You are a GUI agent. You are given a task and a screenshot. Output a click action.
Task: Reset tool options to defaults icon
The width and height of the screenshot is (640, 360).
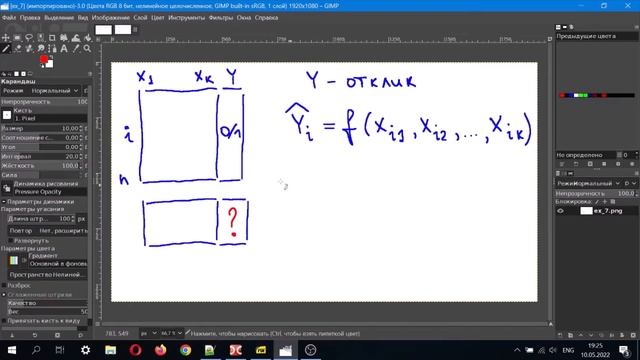[80, 335]
